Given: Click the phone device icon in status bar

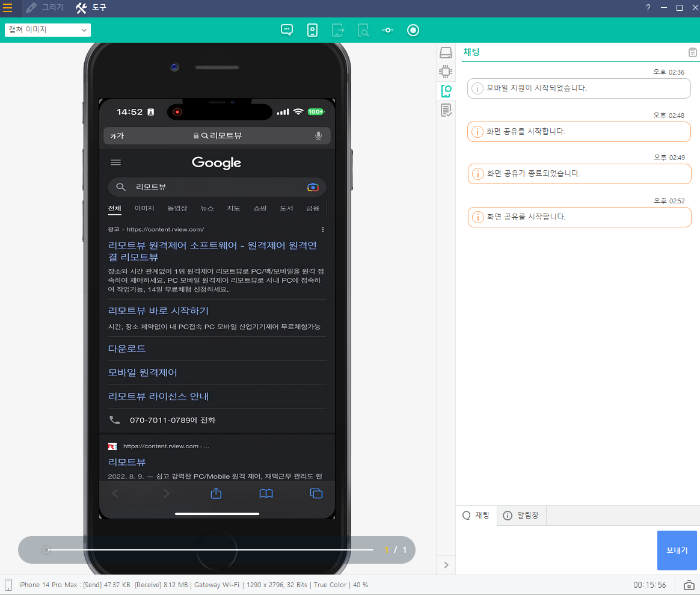Looking at the screenshot, I should coord(8,585).
